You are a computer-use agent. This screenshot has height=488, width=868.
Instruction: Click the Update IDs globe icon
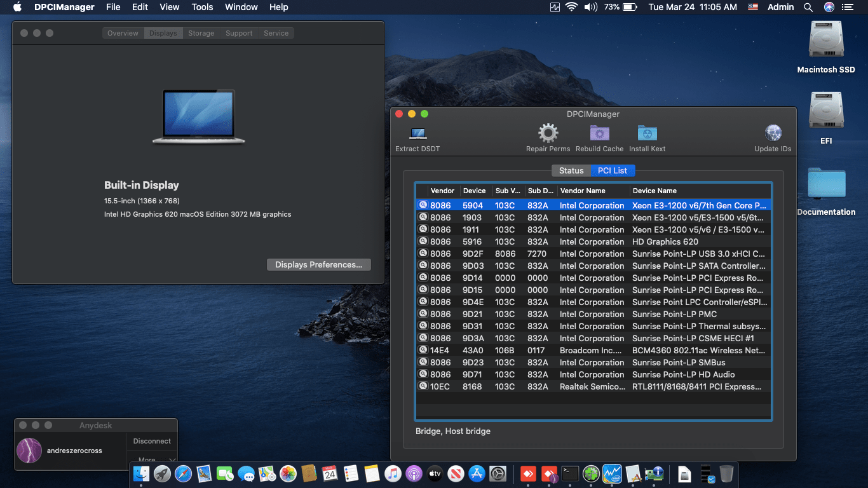(x=773, y=134)
